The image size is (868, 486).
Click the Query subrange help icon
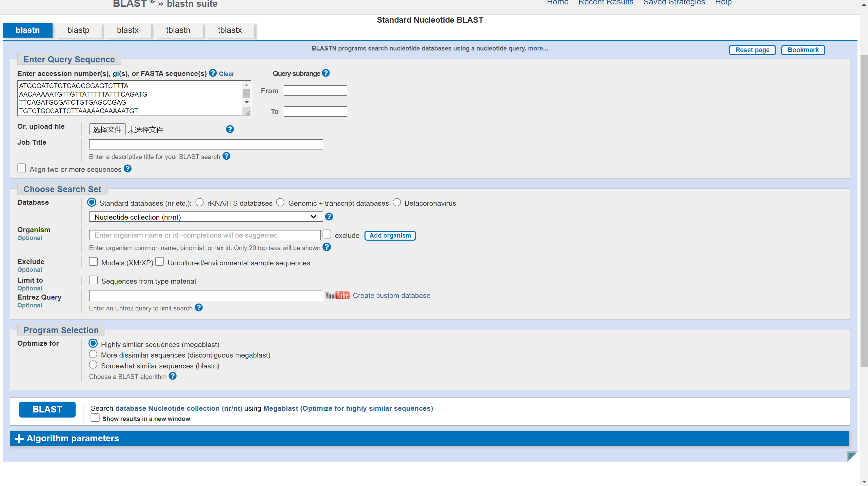(x=326, y=73)
